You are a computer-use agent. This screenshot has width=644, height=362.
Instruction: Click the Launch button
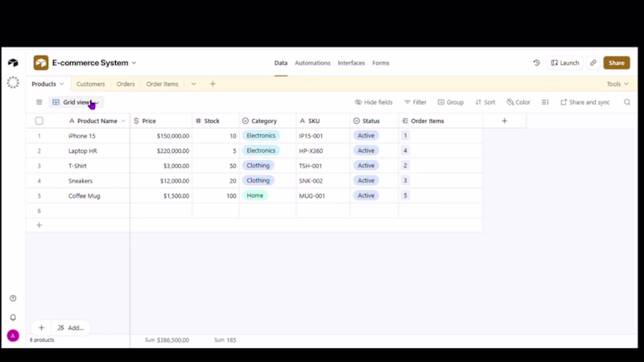(x=565, y=63)
